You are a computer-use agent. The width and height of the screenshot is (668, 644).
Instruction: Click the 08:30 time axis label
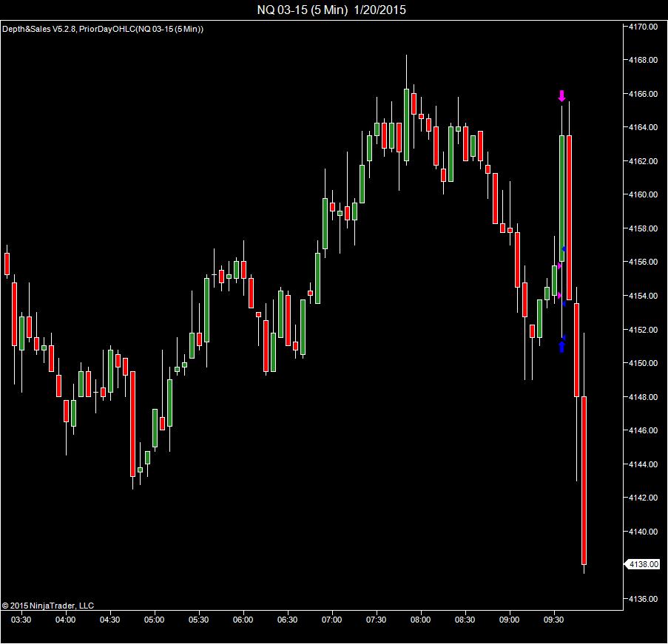coord(465,620)
